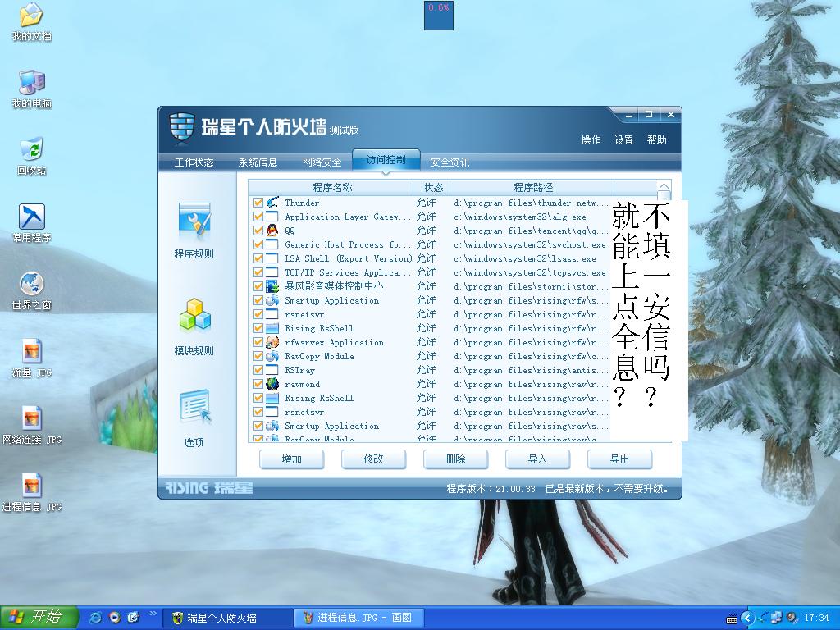Viewport: 840px width, 630px height.
Task: Expand hidden tray icons arrow
Action: [x=747, y=619]
